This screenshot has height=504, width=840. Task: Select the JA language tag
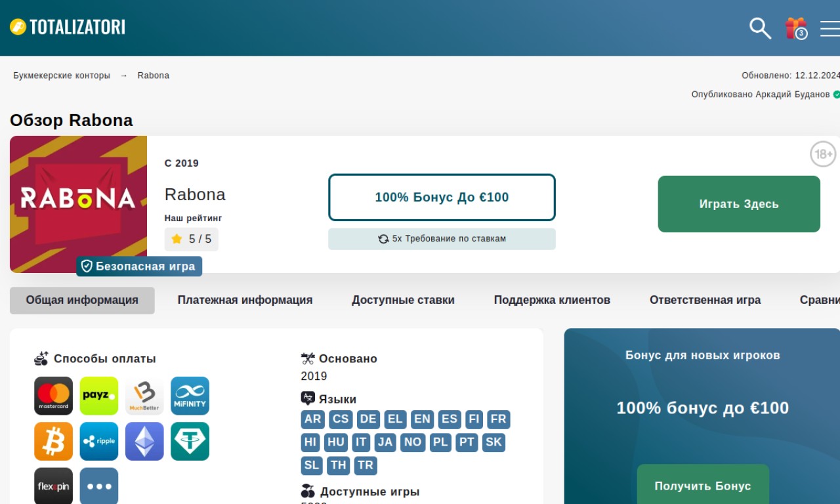(x=385, y=442)
